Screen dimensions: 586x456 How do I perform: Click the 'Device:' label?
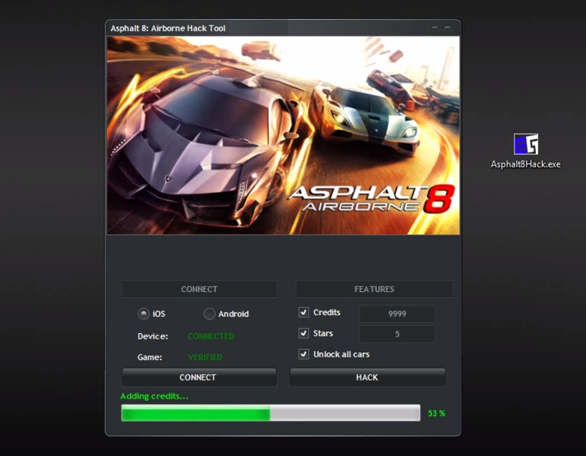pyautogui.click(x=153, y=336)
